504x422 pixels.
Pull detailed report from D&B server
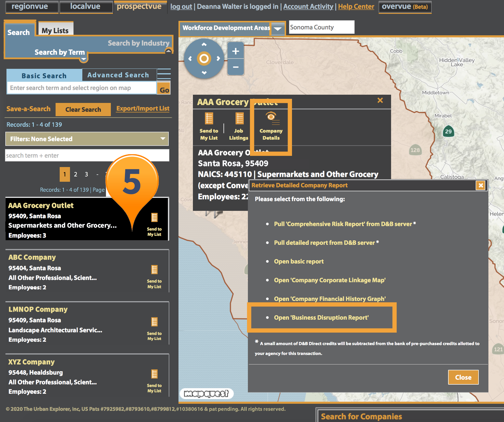pos(324,243)
